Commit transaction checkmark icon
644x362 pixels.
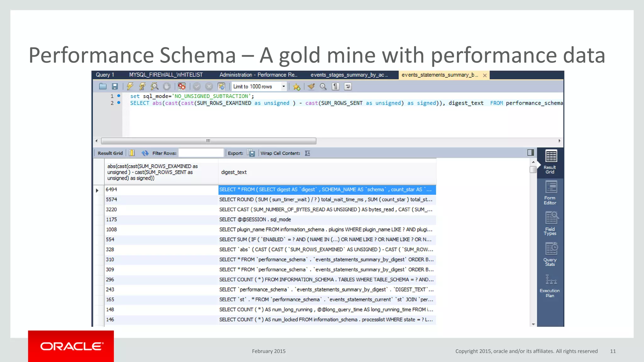197,86
